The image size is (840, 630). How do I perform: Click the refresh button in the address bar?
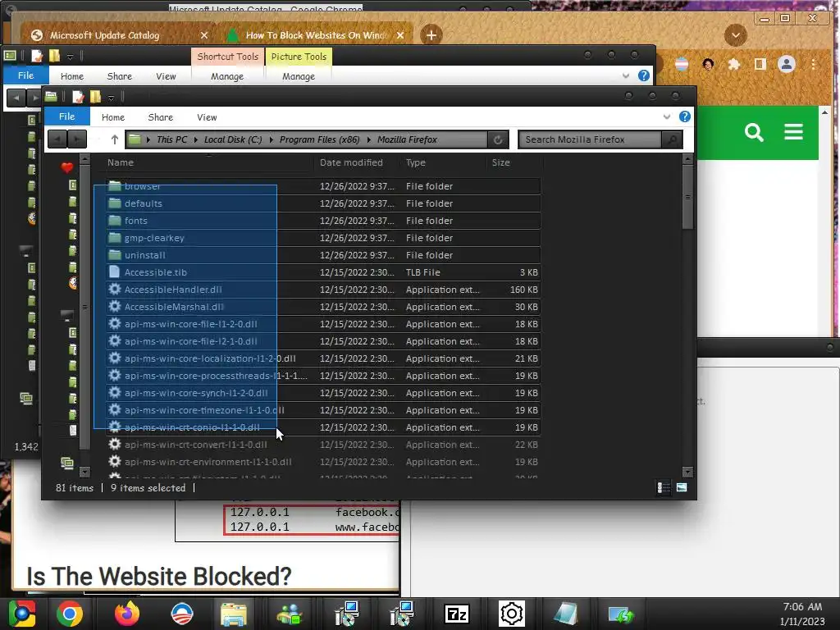pos(498,139)
